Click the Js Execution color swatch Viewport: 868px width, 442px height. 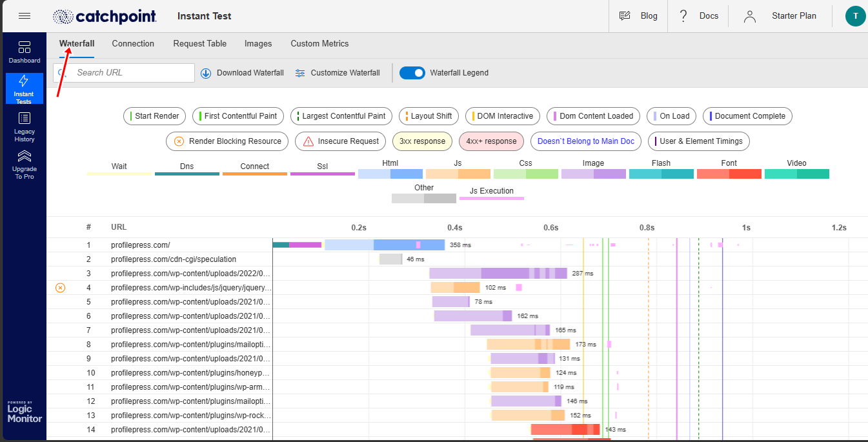pos(492,199)
